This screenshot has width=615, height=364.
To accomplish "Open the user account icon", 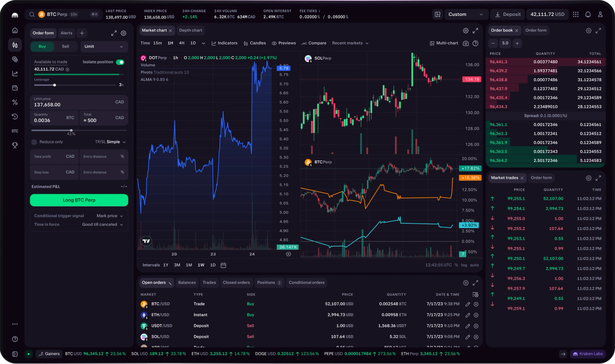I will coord(600,14).
